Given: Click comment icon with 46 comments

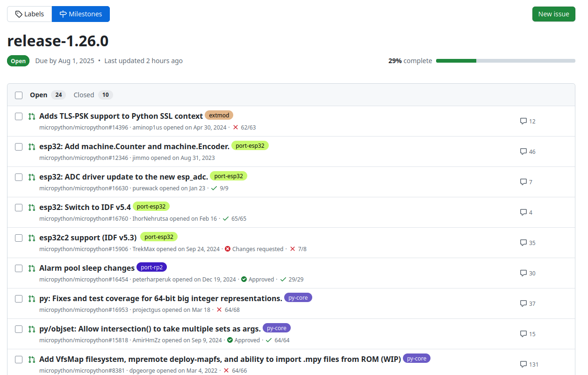Looking at the screenshot, I should click(x=523, y=151).
